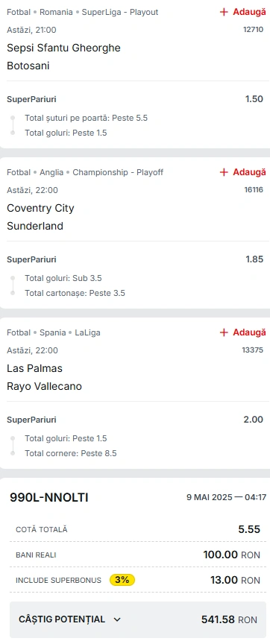Select the 1.85 SuperPariuri odds
Screen dimensions: 270x644
tap(254, 259)
